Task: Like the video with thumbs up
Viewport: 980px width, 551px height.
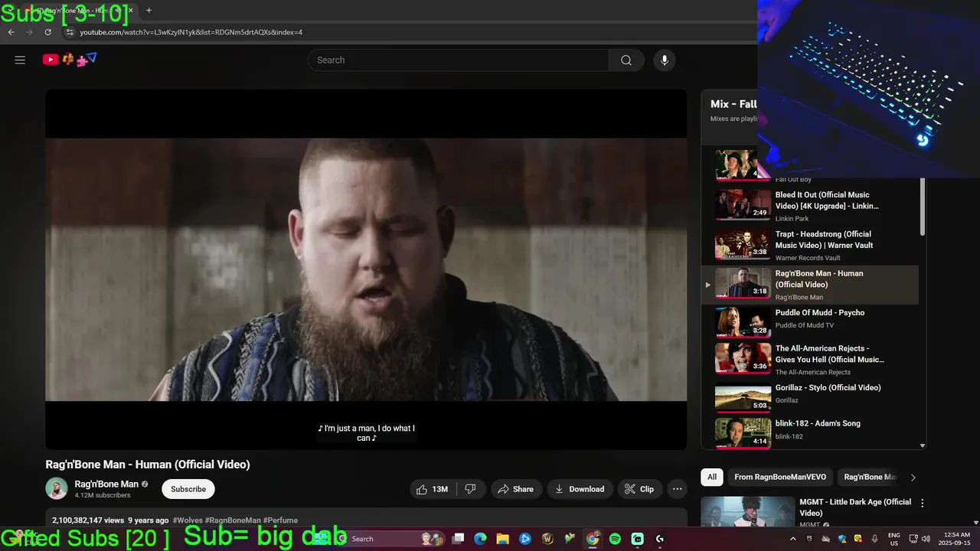Action: pos(433,489)
